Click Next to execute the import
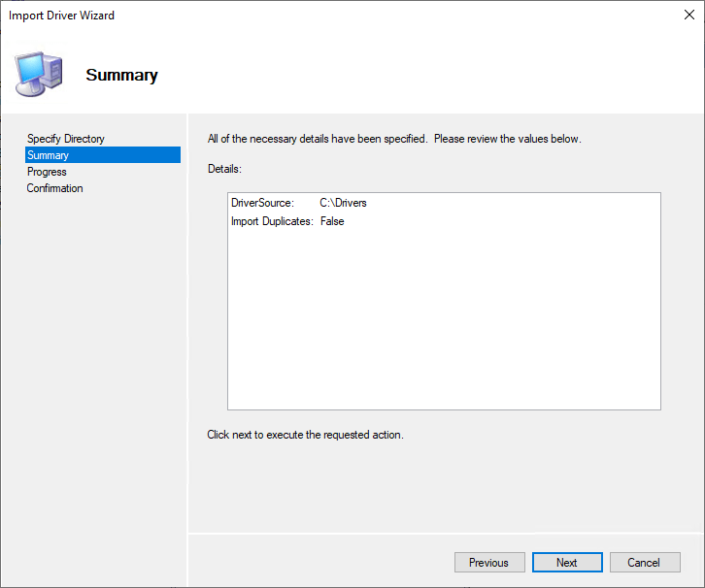The height and width of the screenshot is (588, 705). point(567,563)
